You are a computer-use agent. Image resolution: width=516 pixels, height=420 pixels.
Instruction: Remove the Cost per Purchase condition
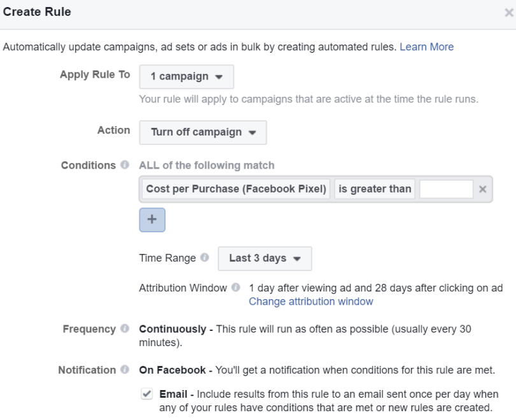pos(482,189)
